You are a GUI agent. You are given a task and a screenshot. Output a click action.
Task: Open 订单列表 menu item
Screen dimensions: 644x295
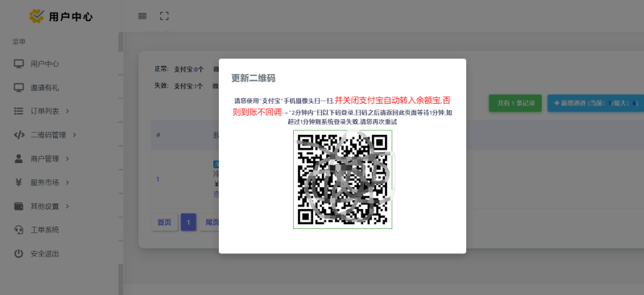44,111
